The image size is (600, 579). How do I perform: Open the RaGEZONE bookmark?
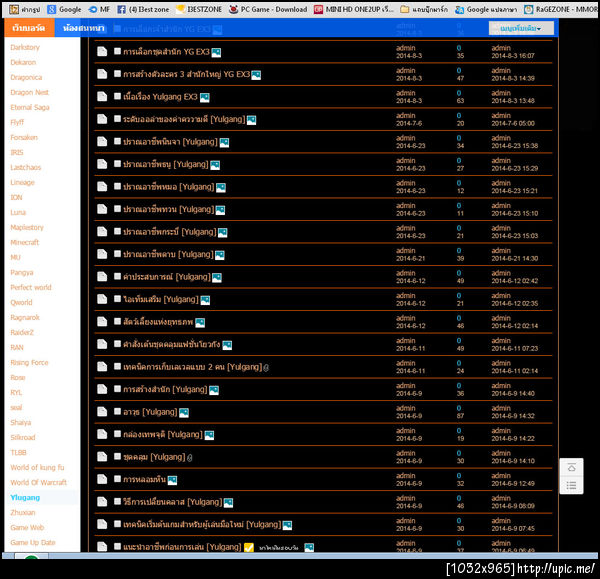coord(561,10)
